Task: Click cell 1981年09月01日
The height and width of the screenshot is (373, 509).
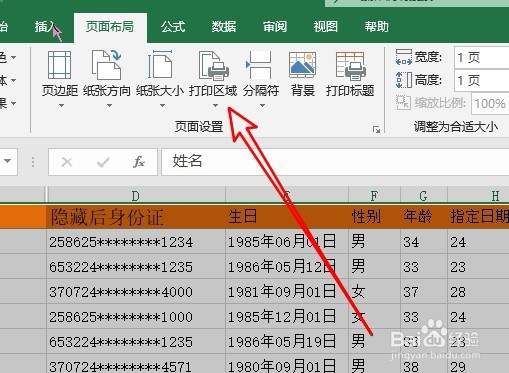Action: pyautogui.click(x=287, y=292)
